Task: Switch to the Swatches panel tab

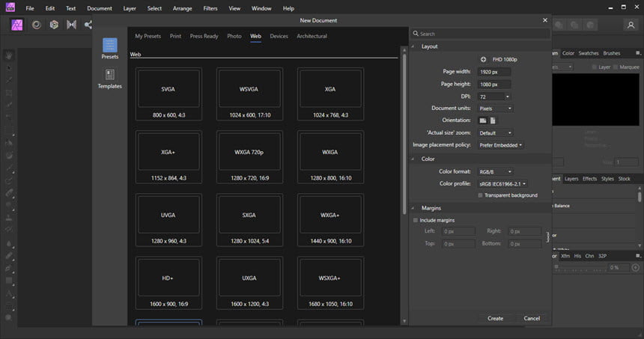Action: [588, 53]
